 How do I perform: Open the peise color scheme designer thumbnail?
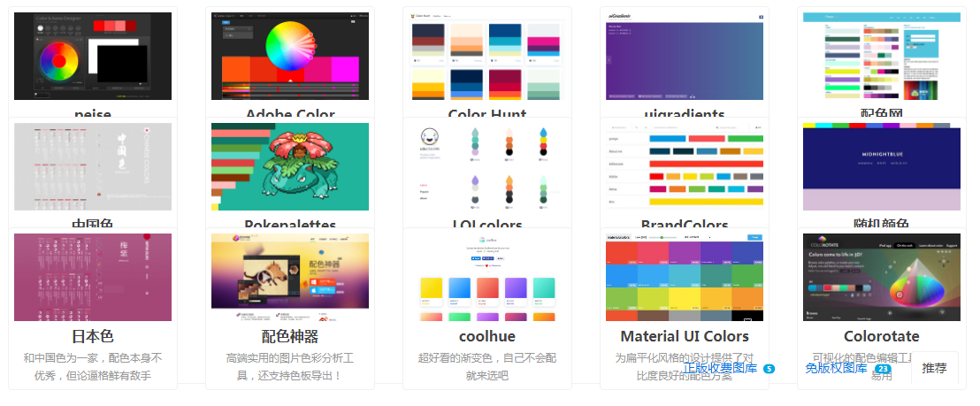click(93, 57)
